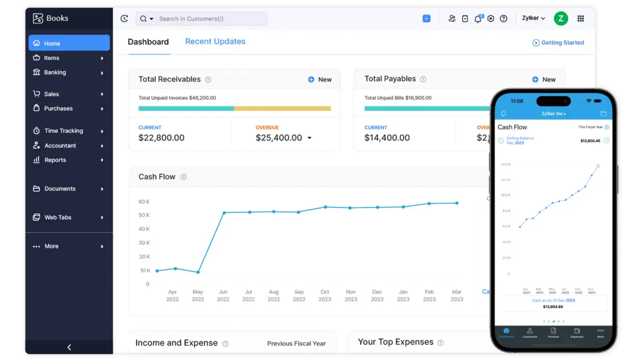Open the Zylker Inc switcher on the phone
Screen dimensions: 644x362
click(x=553, y=114)
